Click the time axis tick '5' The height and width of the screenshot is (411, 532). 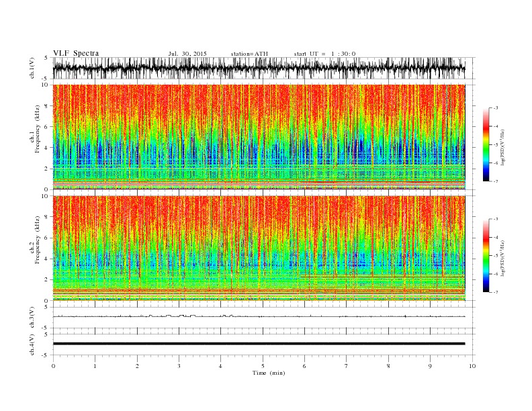(x=263, y=366)
